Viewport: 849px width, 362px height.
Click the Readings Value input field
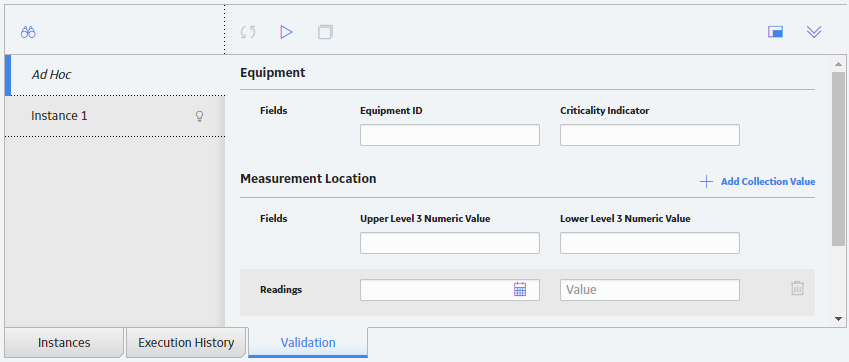pos(650,290)
